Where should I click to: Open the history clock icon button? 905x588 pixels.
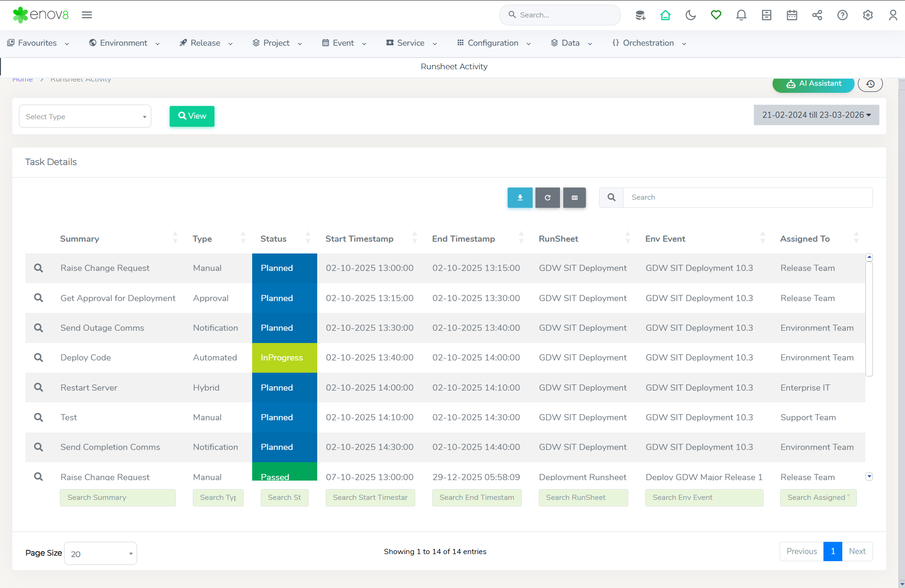tap(870, 84)
